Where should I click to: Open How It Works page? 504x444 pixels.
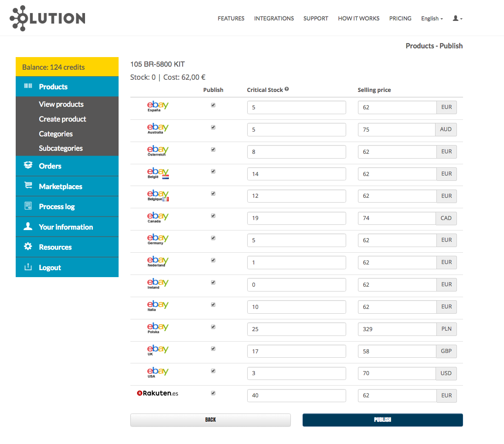(x=359, y=18)
